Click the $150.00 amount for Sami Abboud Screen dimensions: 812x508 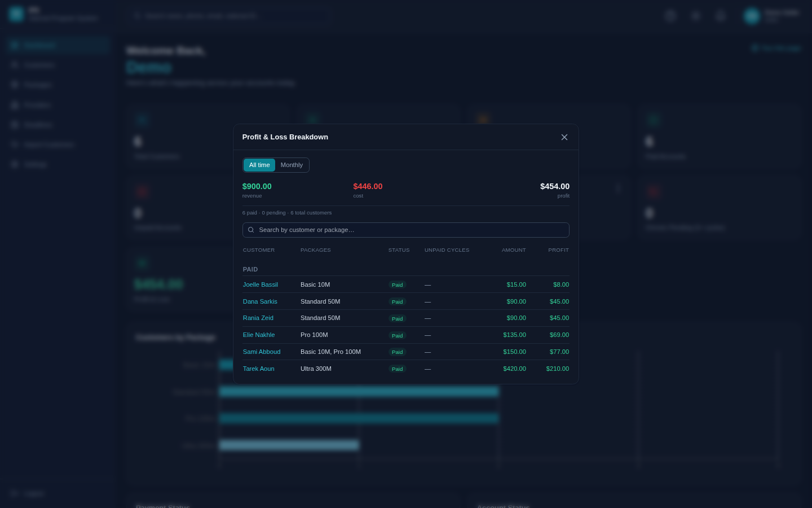(x=515, y=352)
